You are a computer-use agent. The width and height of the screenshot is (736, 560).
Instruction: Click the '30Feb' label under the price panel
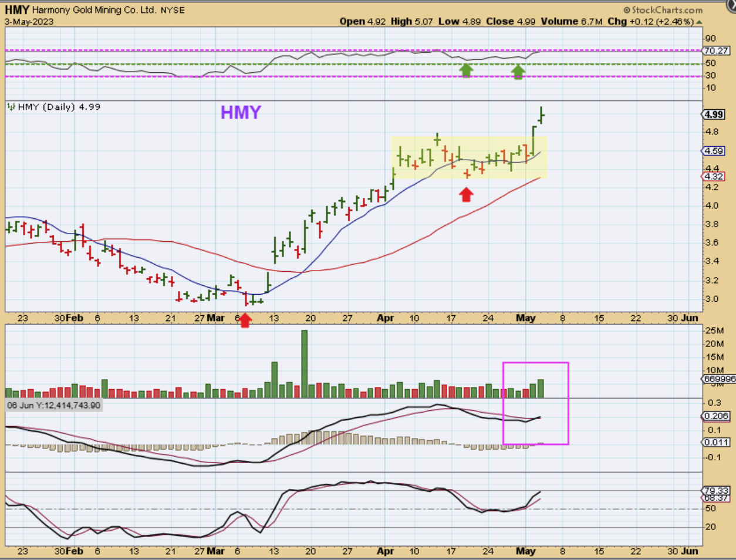tap(69, 318)
